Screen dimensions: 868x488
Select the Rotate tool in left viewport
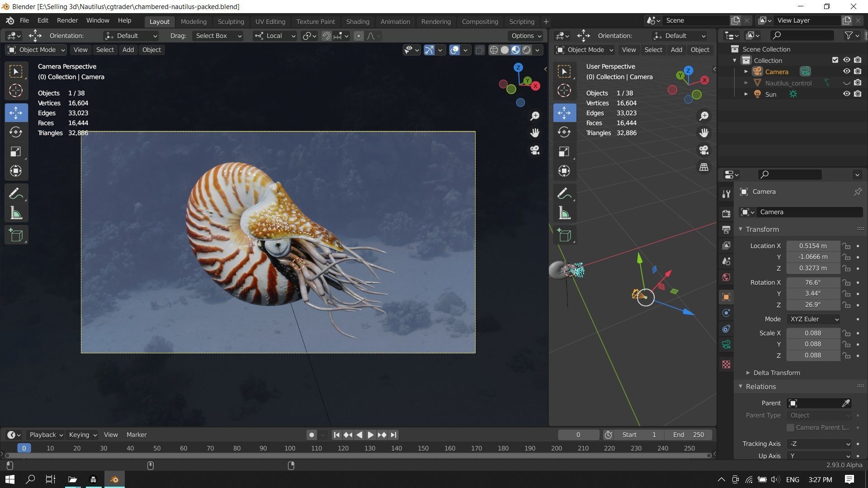click(16, 132)
